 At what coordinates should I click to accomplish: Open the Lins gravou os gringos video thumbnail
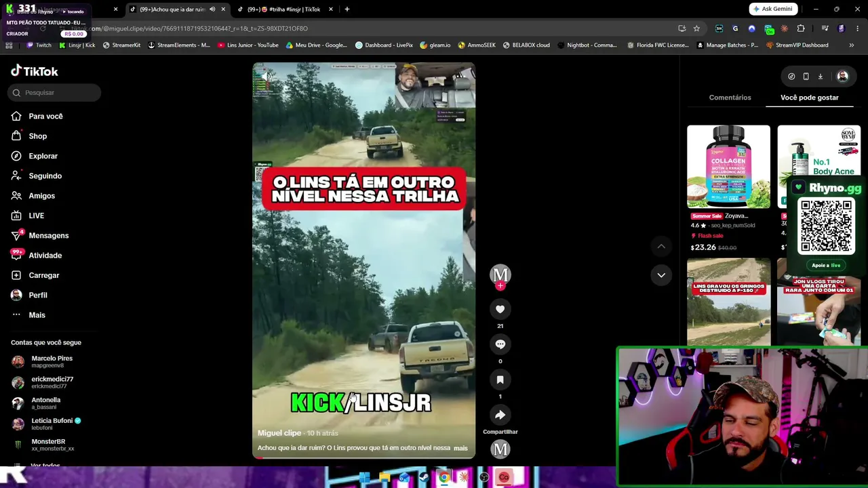coord(728,302)
